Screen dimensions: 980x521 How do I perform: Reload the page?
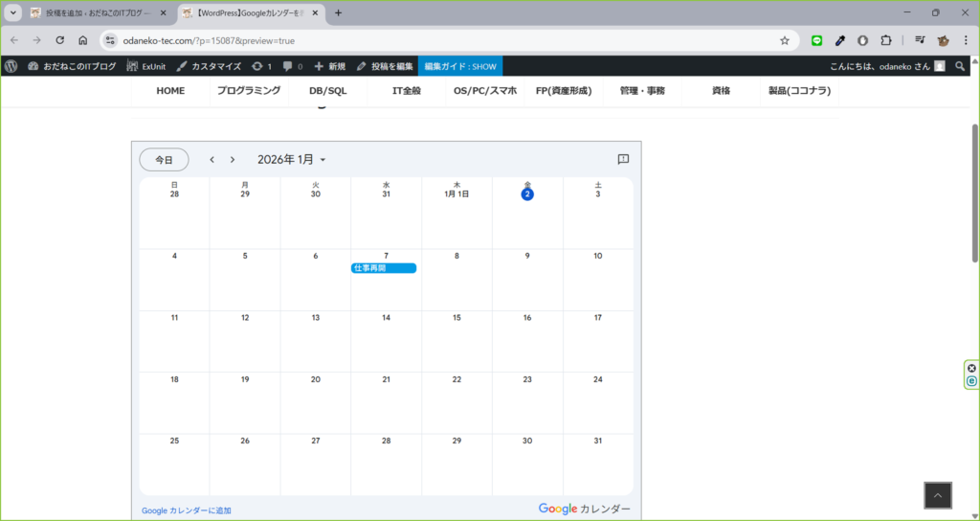click(x=59, y=40)
